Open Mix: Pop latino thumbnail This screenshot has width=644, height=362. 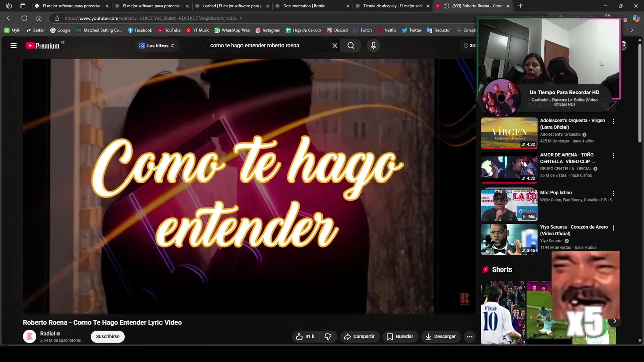click(509, 205)
